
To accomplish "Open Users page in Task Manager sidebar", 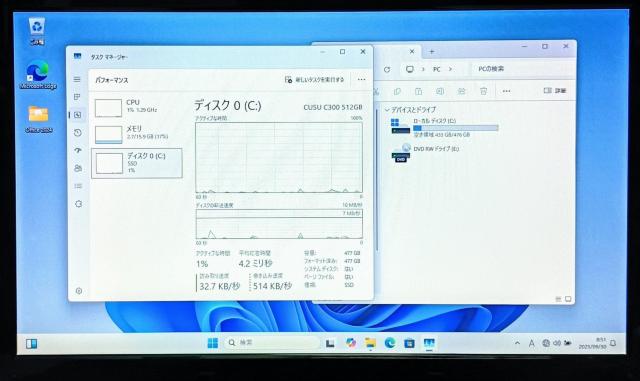I will click(x=78, y=168).
